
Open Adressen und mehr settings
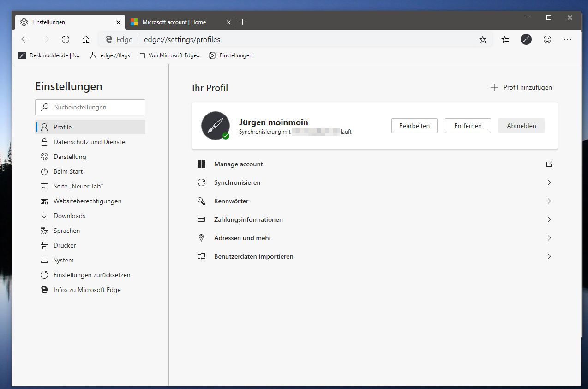click(x=375, y=238)
